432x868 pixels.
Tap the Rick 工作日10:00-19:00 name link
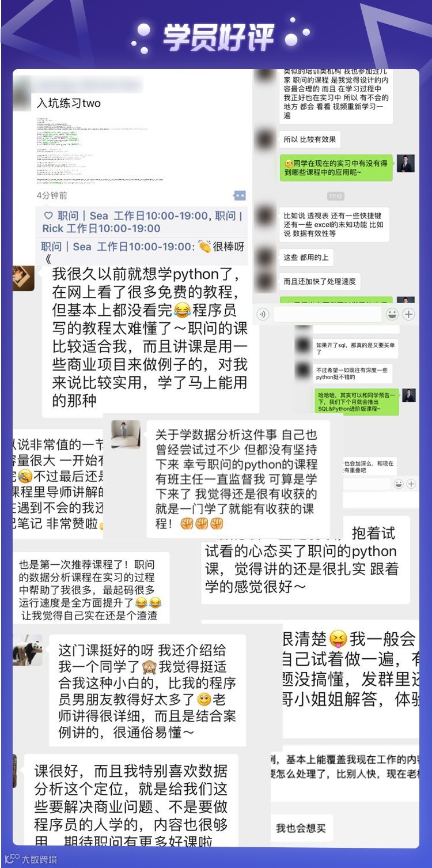pos(101,228)
